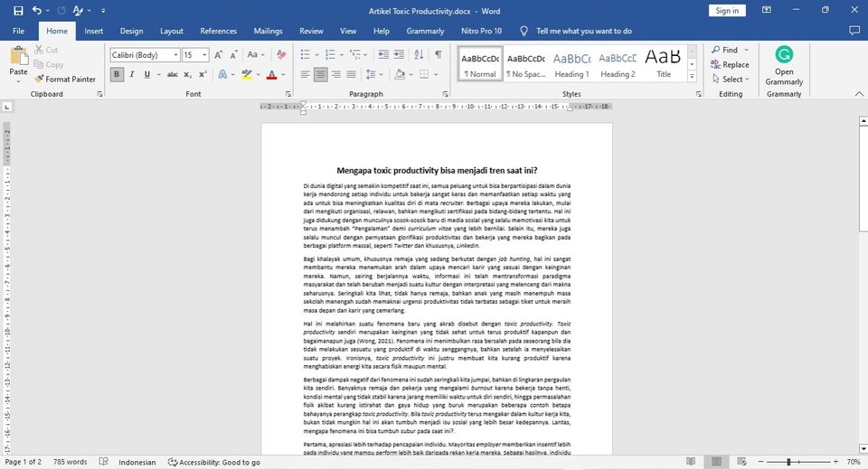Viewport: 868px width, 470px height.
Task: Paste clipboard contents
Action: (18, 61)
